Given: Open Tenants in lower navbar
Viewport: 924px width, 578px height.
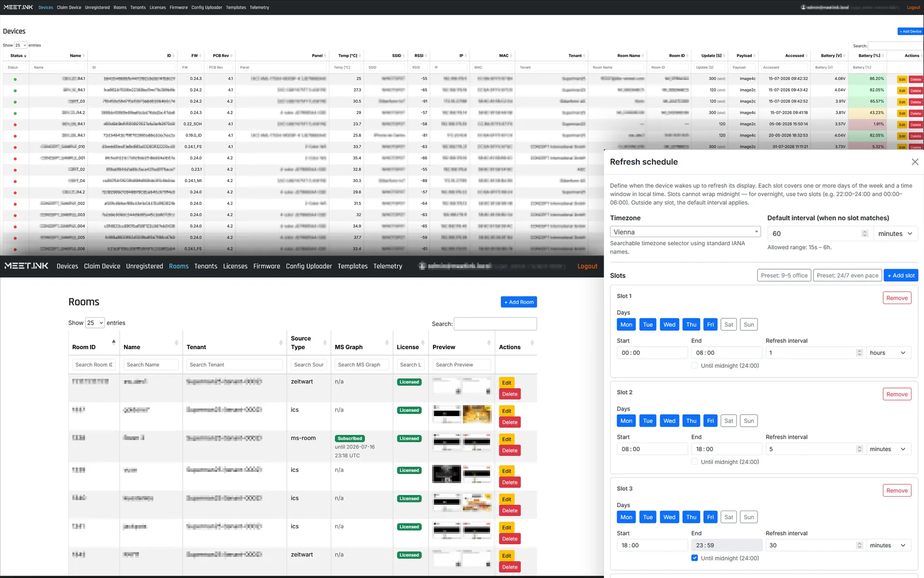Looking at the screenshot, I should click(205, 266).
